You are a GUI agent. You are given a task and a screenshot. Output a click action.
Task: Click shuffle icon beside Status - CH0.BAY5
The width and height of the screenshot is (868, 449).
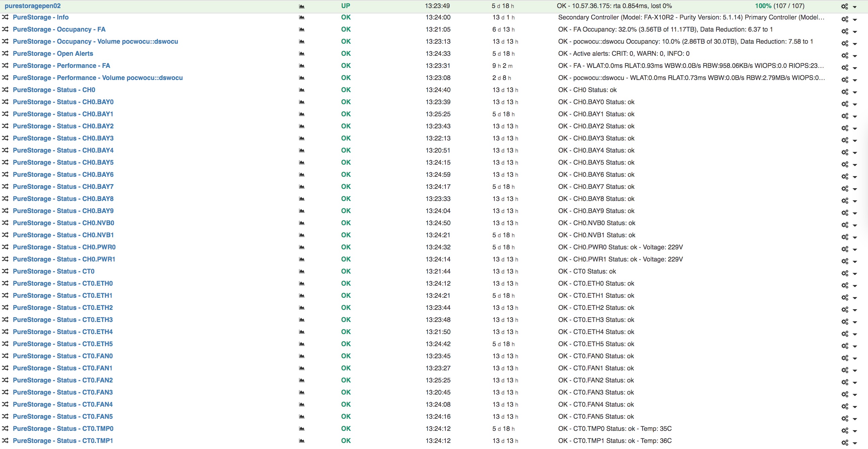click(5, 162)
